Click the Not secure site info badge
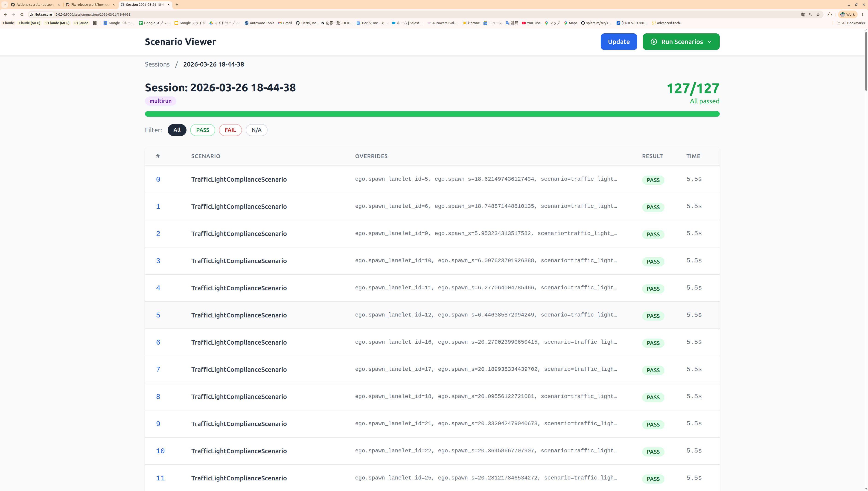This screenshot has width=868, height=491. click(41, 15)
